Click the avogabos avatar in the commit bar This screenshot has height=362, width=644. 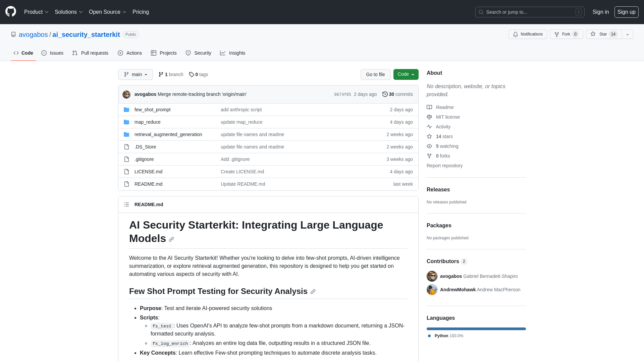tap(126, 95)
